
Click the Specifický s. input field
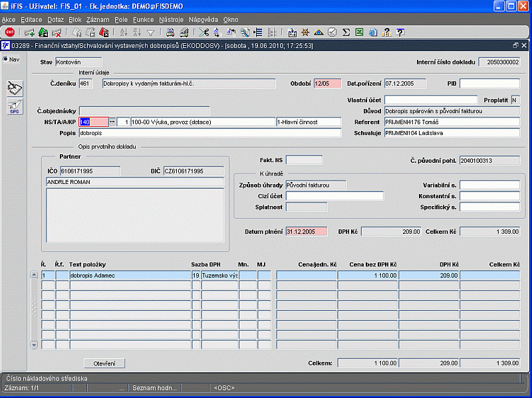point(489,207)
